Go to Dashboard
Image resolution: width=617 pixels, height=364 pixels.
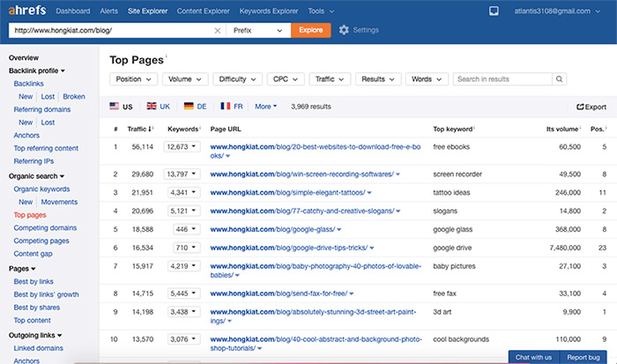(73, 11)
